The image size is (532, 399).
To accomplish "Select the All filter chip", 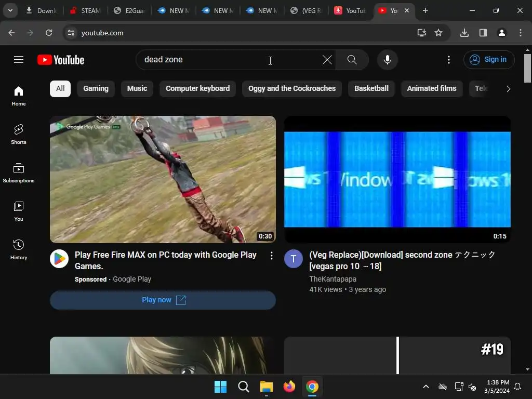I will coord(60,89).
